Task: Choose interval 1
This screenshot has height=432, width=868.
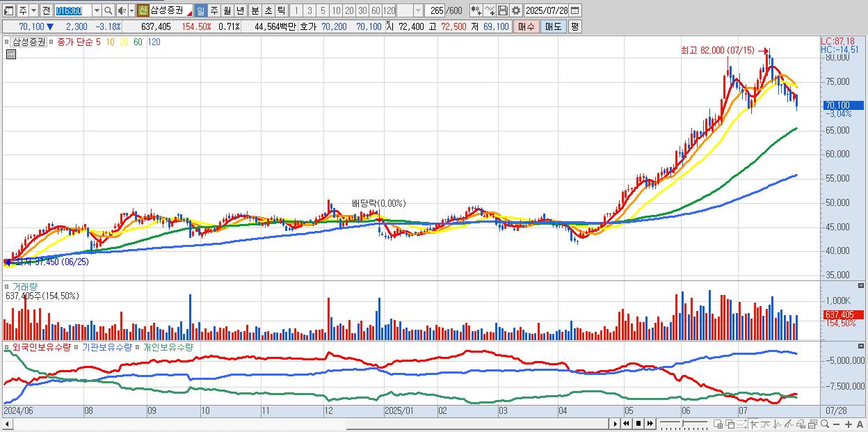Action: tap(296, 10)
